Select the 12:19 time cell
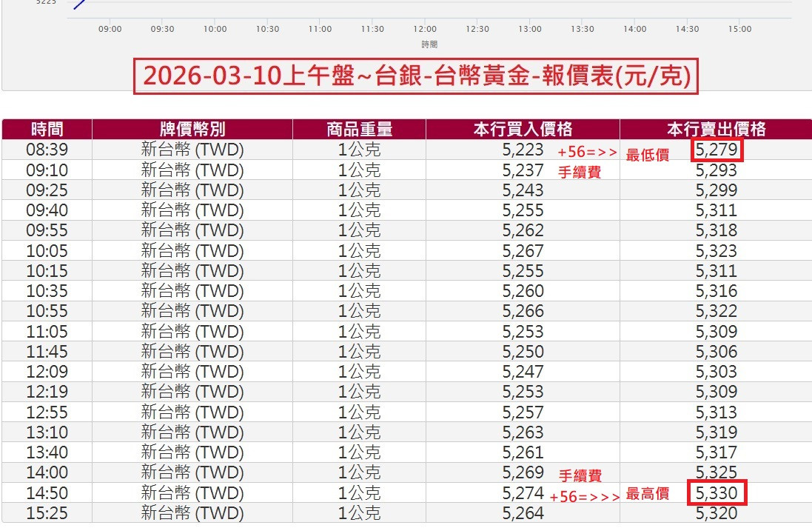This screenshot has height=528, width=812. (x=47, y=392)
